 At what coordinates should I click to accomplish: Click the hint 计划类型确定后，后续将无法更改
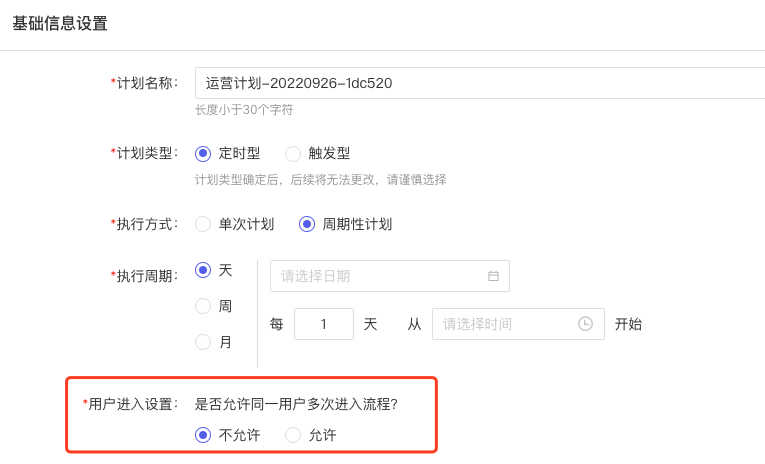(321, 180)
